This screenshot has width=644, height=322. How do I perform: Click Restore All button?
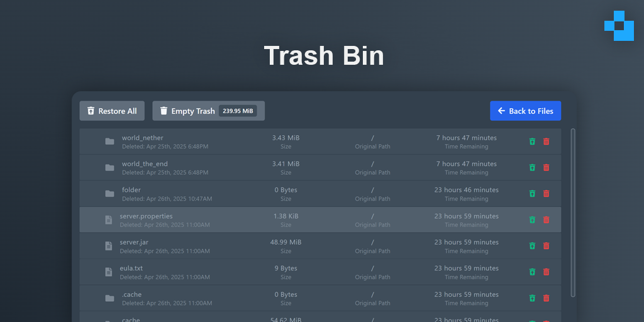point(112,111)
